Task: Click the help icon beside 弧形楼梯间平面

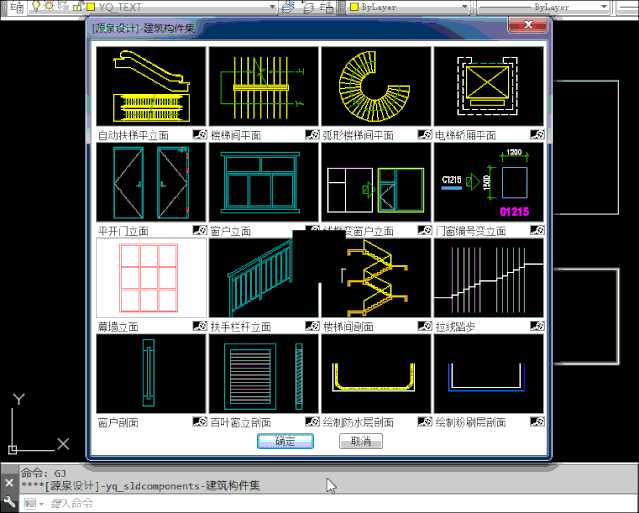Action: point(425,134)
